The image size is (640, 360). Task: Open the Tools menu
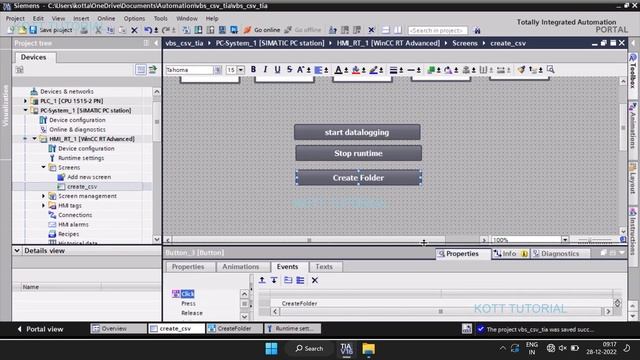160,18
